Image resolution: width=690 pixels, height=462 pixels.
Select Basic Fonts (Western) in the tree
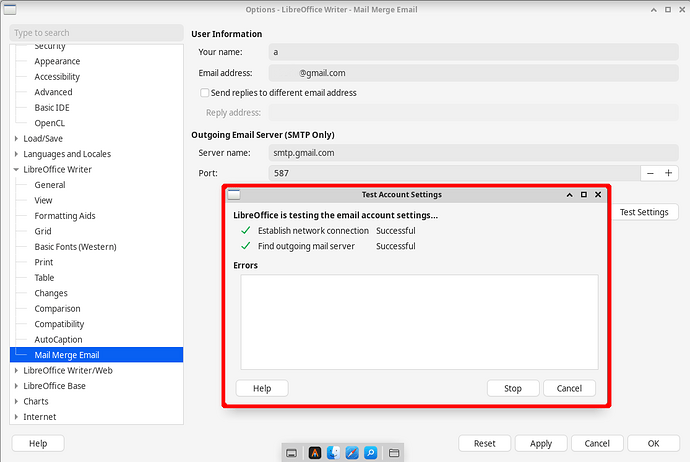[75, 247]
